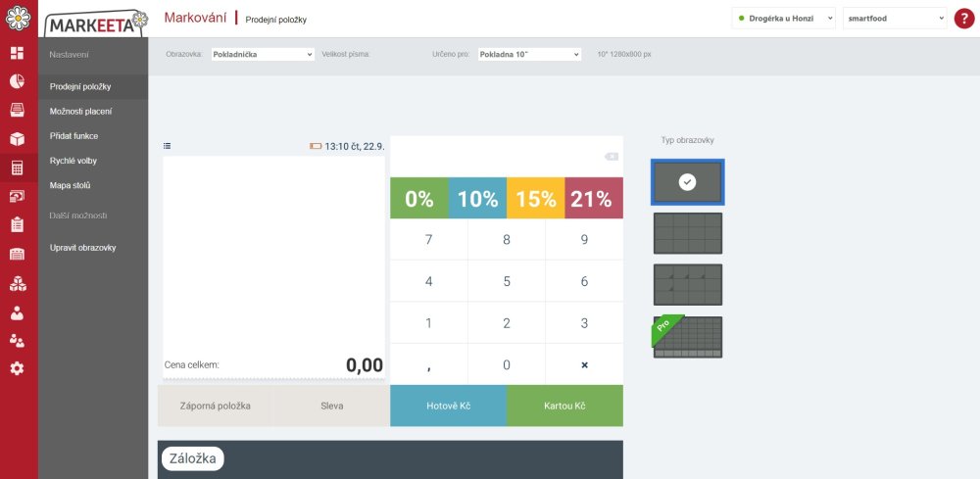Open the clipboard icon in sidebar
The height and width of the screenshot is (479, 980).
[17, 224]
